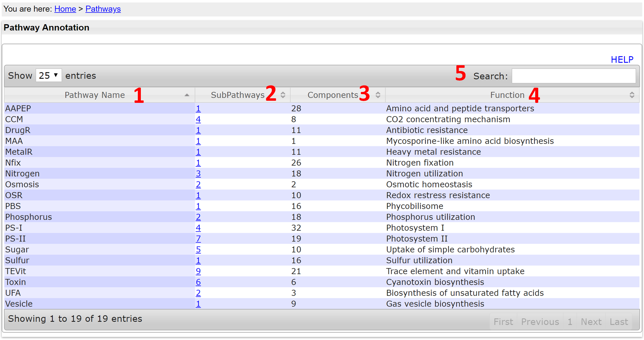Screen dimensions: 644x340
Task: Open the MAA subpathways link
Action: point(198,141)
